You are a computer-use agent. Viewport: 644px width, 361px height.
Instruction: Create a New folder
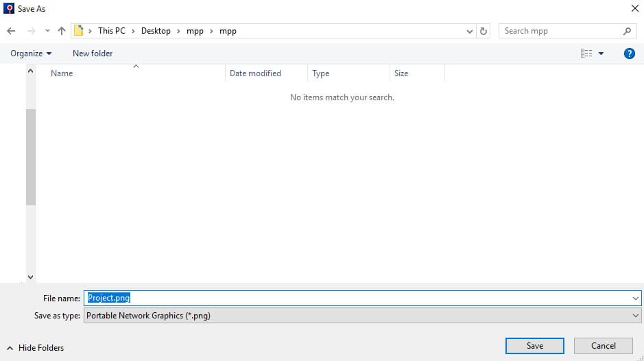pos(93,54)
